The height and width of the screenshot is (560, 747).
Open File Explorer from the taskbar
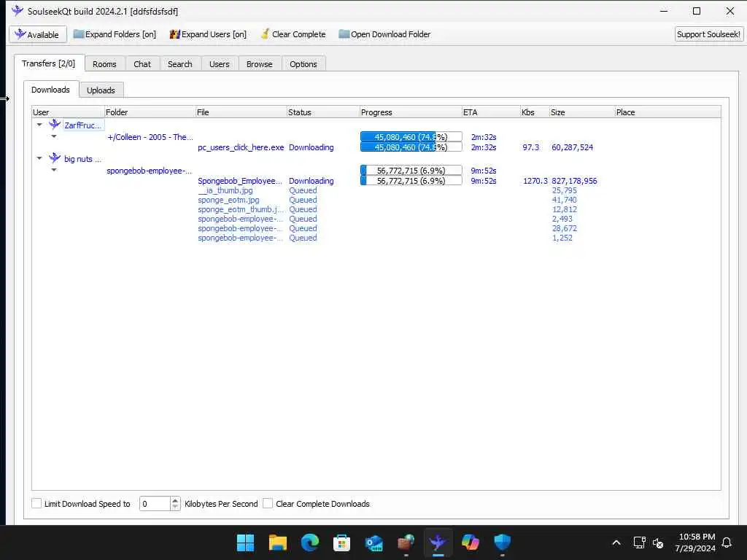[x=278, y=542]
